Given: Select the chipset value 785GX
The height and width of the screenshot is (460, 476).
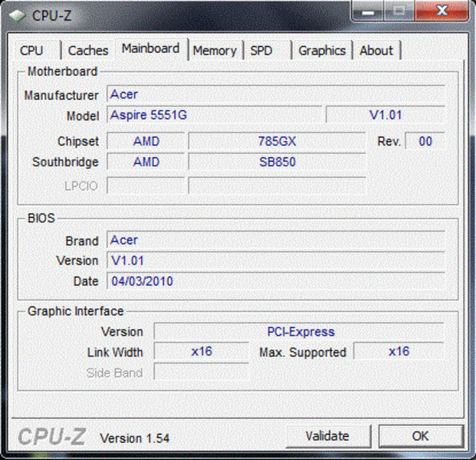Looking at the screenshot, I should point(277,141).
